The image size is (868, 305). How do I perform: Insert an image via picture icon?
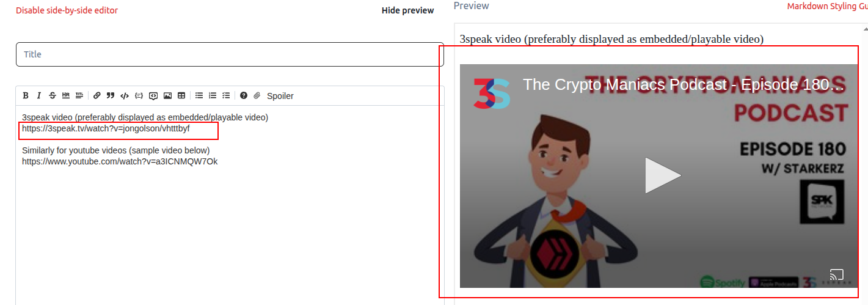point(167,95)
